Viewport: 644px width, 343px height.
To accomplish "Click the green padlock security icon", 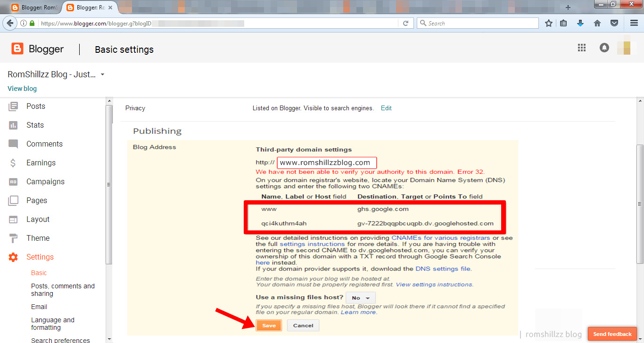I will point(32,23).
